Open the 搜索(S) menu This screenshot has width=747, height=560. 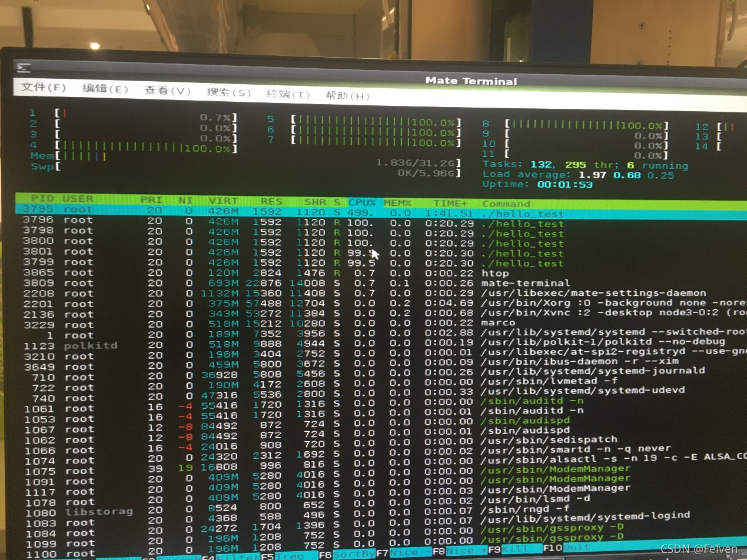229,92
